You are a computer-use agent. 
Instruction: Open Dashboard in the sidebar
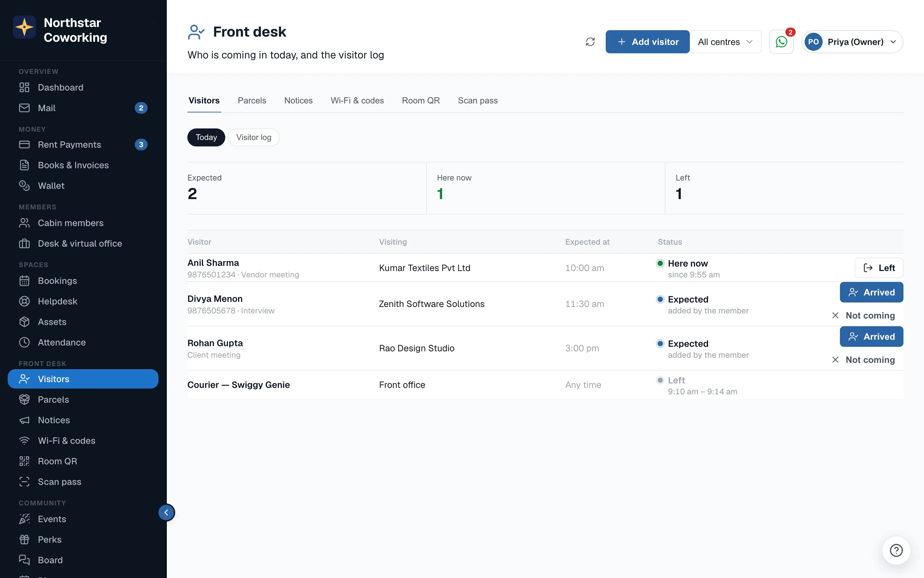83,88
